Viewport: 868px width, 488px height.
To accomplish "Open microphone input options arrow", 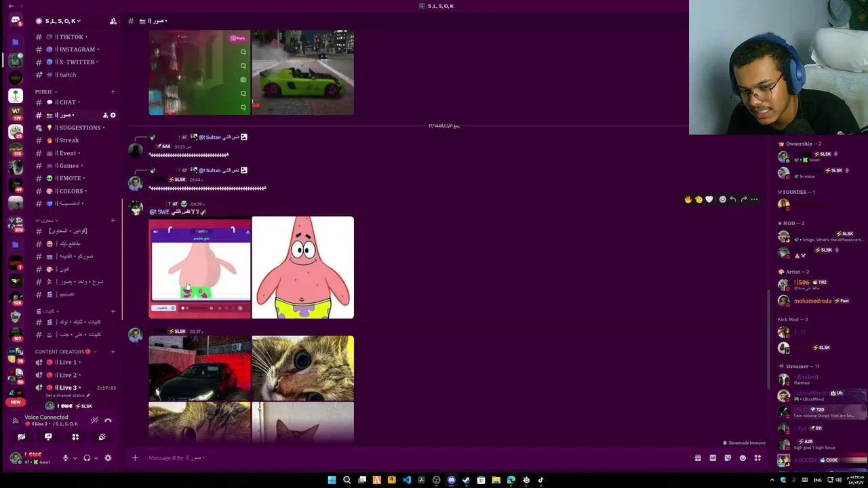I will [75, 458].
